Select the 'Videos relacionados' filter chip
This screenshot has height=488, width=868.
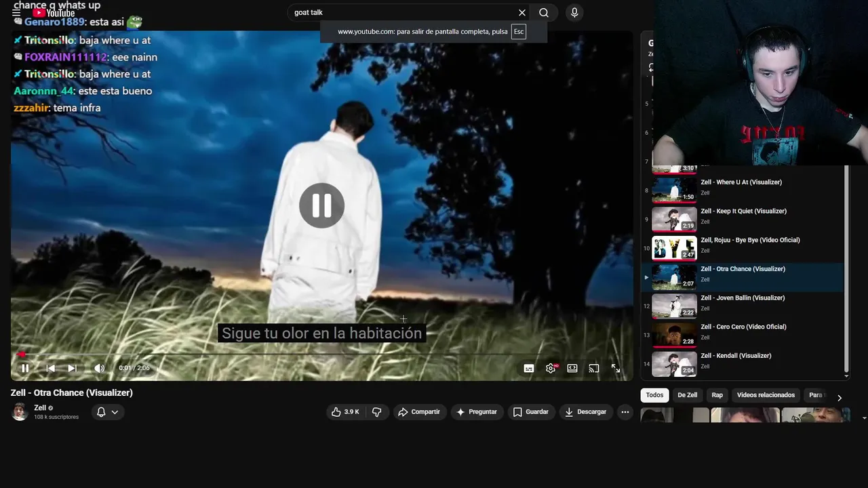coord(766,395)
